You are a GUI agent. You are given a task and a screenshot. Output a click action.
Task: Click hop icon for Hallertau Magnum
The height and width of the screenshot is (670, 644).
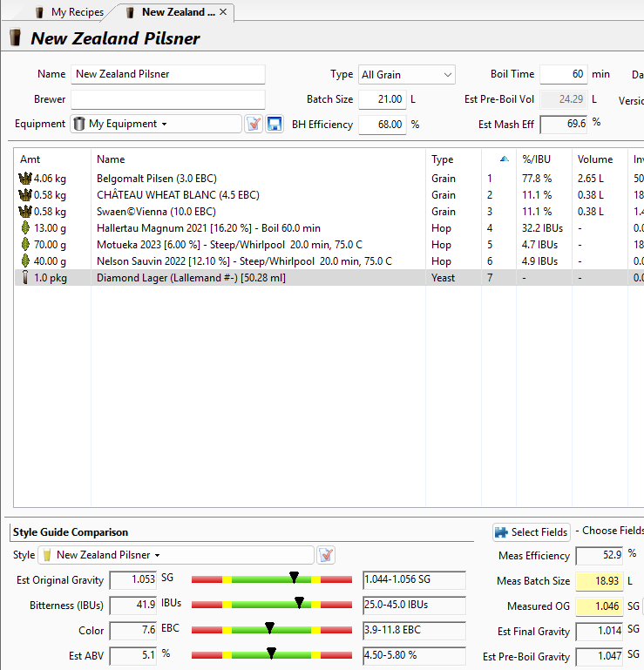(x=25, y=227)
